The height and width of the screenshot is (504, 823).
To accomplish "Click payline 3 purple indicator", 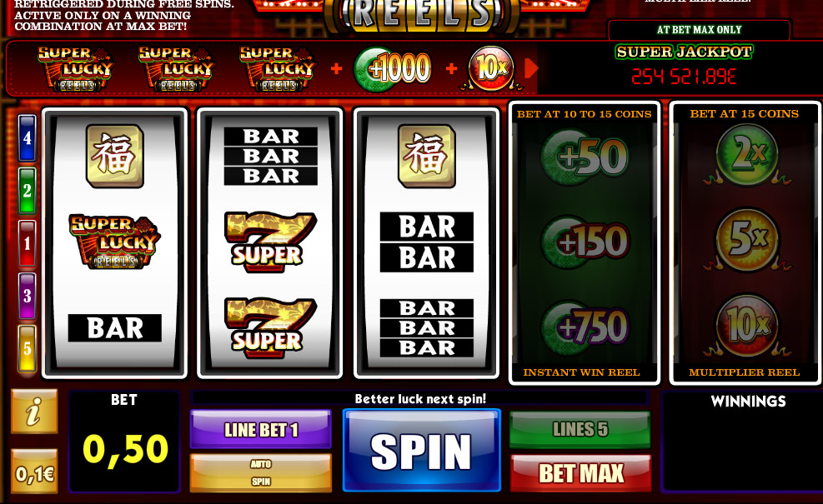I will coord(27,296).
